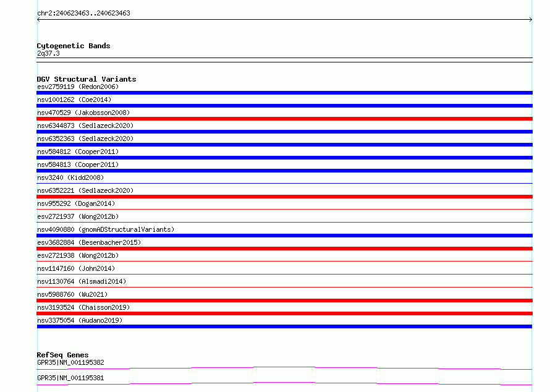
Task: Click the red bar under nsv470529 (Jakobsson2008)
Action: click(x=284, y=119)
